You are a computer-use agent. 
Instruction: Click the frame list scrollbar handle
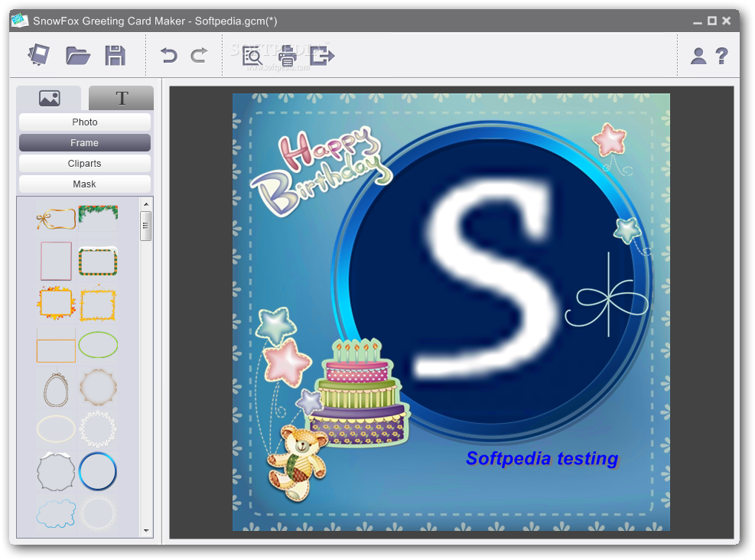(146, 226)
